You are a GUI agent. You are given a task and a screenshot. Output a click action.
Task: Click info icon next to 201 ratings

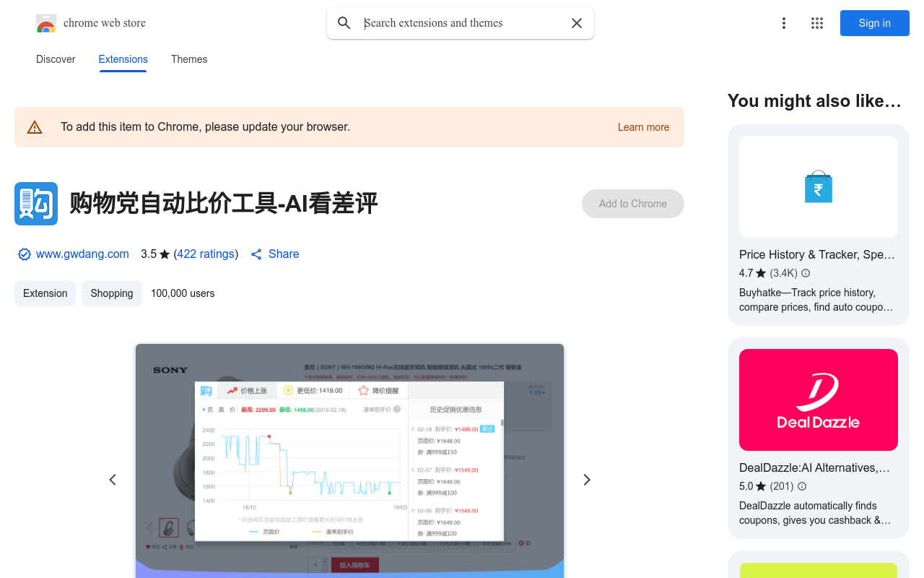802,486
